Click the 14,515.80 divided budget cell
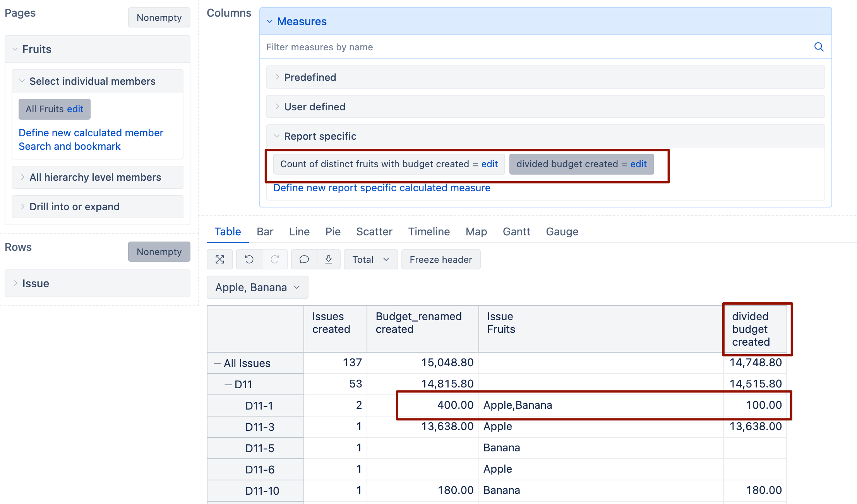Viewport: 857px width, 504px height. click(x=755, y=384)
